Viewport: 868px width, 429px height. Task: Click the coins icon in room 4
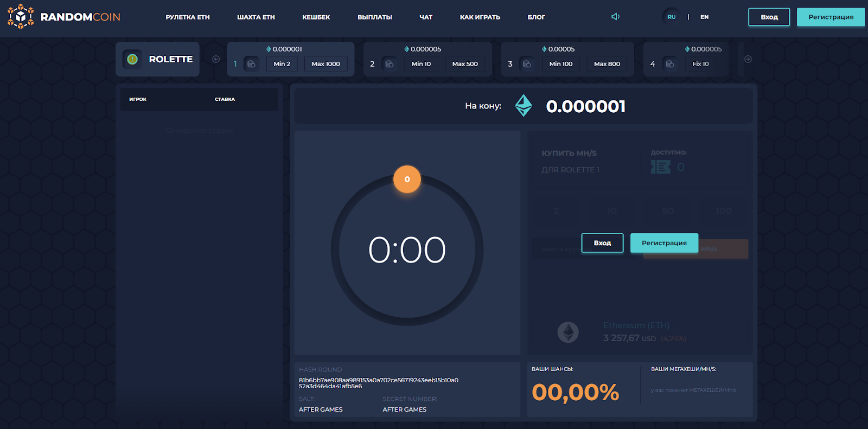pyautogui.click(x=670, y=64)
